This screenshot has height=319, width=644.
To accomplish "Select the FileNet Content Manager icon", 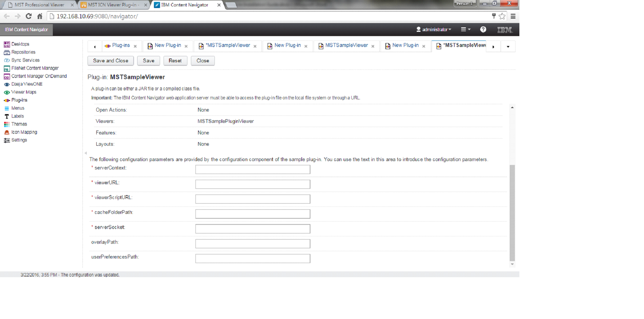I will tap(7, 68).
